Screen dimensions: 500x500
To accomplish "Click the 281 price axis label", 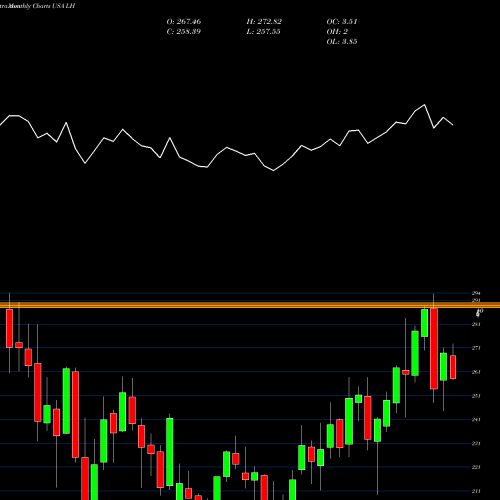I will click(x=476, y=324).
